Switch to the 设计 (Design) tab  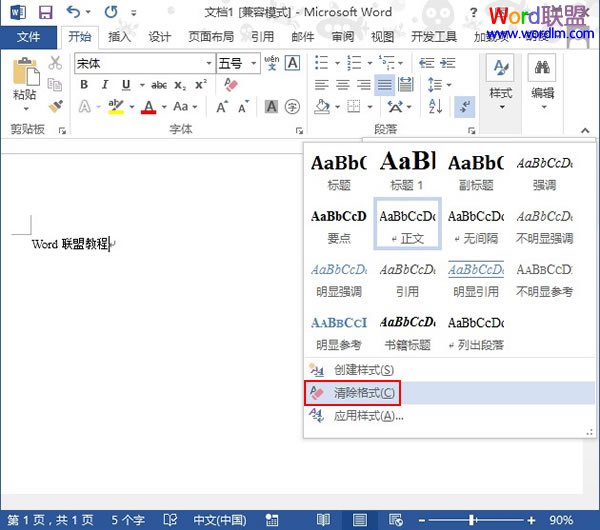(x=160, y=37)
